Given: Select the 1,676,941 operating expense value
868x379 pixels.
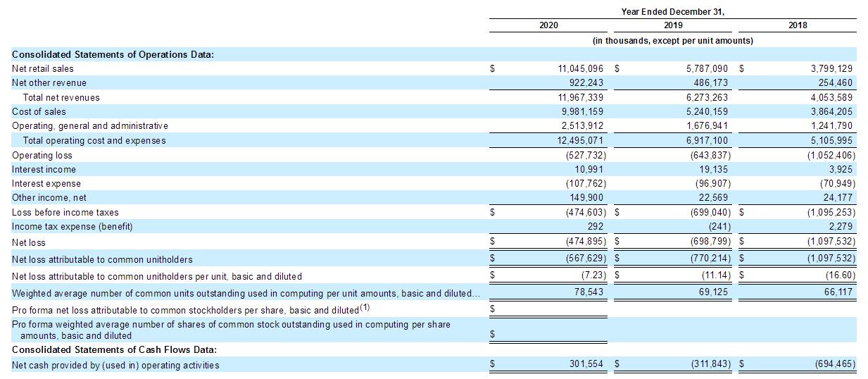Looking at the screenshot, I should [x=707, y=126].
